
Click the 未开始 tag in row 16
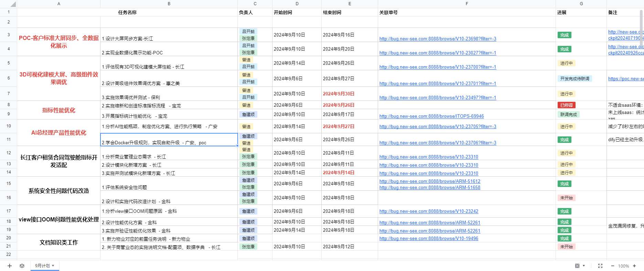pyautogui.click(x=566, y=198)
